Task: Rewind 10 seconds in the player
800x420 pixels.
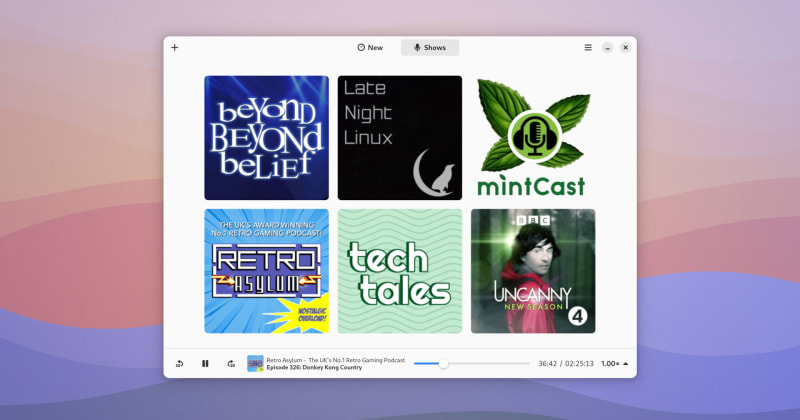Action: pyautogui.click(x=179, y=364)
